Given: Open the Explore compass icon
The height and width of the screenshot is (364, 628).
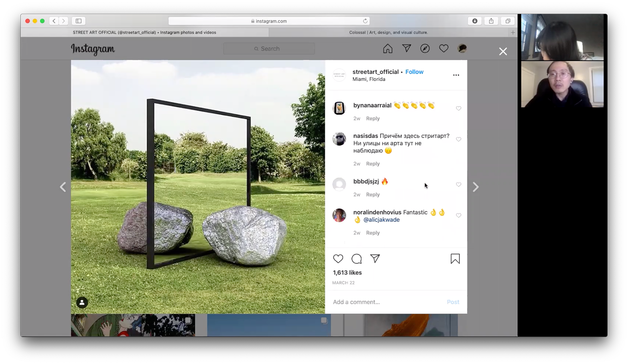Looking at the screenshot, I should [425, 48].
